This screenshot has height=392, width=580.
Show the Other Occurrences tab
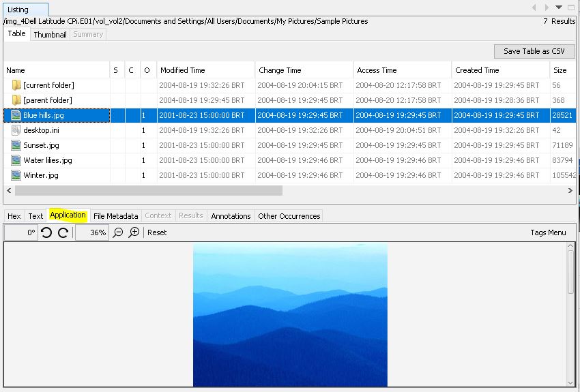(x=289, y=216)
